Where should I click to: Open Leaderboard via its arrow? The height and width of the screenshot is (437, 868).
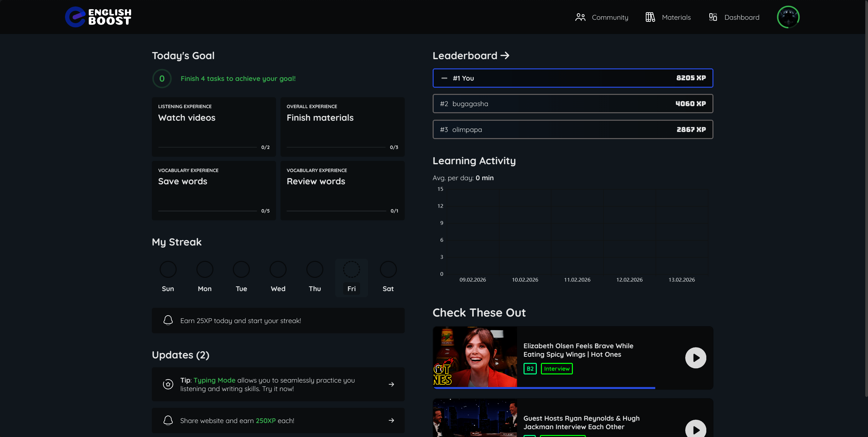(505, 55)
